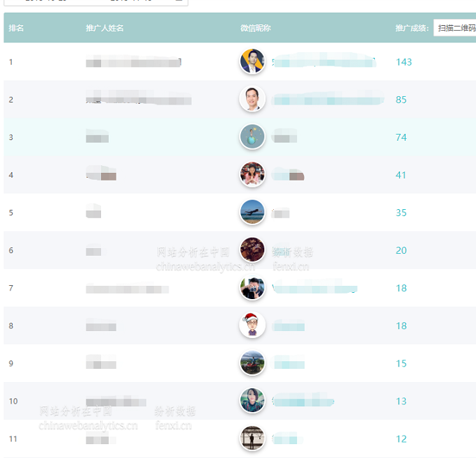Viewport: 476px width, 458px height.
Task: Click the 143 promotion score link
Action: 404,62
